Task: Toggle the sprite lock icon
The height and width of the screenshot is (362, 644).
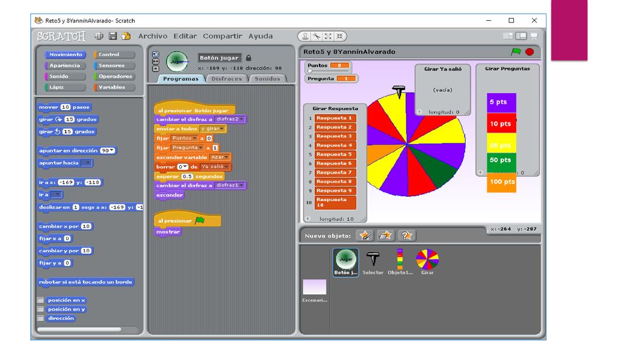Action: click(248, 58)
